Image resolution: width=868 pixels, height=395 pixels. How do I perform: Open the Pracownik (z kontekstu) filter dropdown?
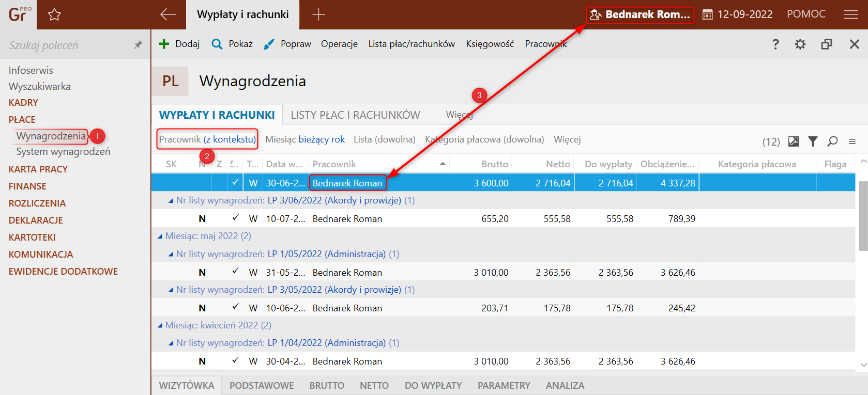[207, 139]
